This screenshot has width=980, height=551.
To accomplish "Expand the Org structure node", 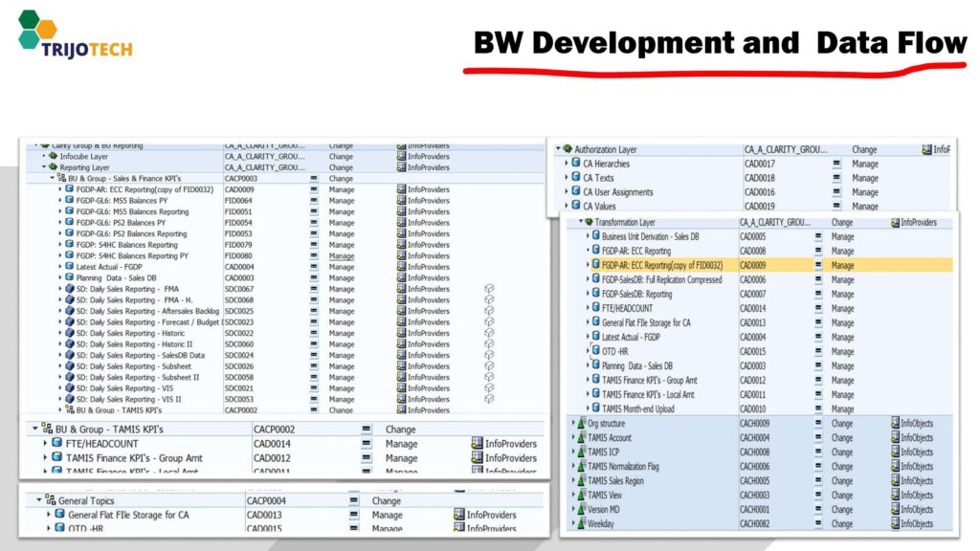I will click(x=571, y=424).
